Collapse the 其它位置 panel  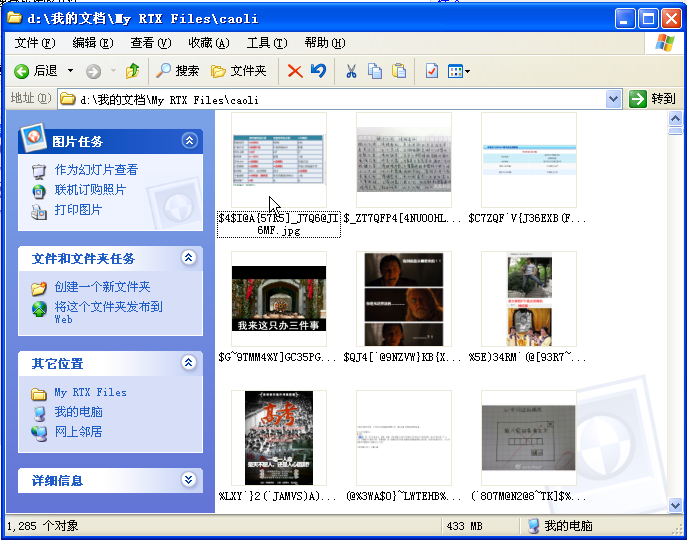[x=189, y=362]
